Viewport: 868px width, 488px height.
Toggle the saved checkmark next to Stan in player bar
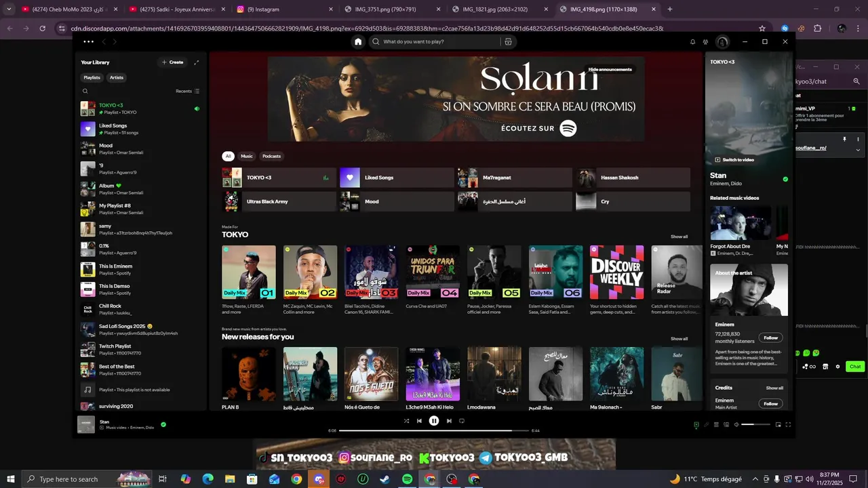pos(163,425)
